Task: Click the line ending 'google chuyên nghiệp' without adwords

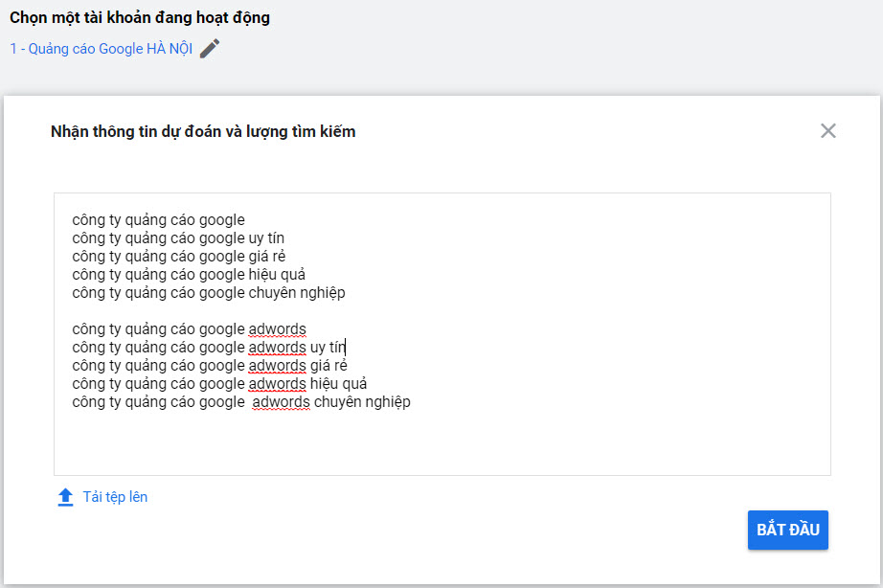Action: click(x=208, y=293)
